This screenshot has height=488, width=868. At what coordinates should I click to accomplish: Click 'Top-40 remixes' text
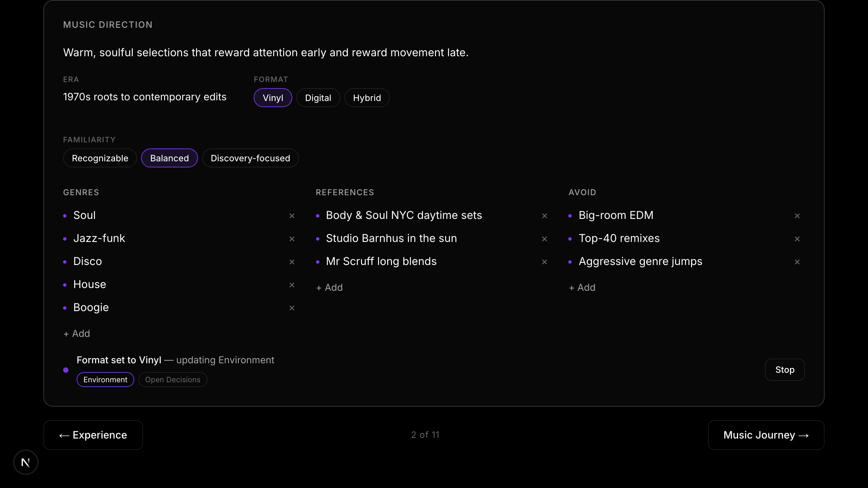click(619, 238)
